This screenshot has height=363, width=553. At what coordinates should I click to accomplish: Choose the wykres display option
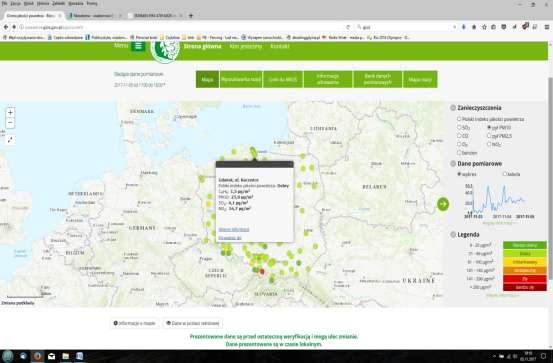pyautogui.click(x=459, y=174)
